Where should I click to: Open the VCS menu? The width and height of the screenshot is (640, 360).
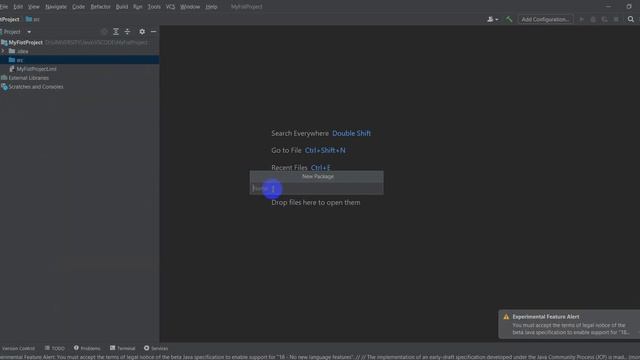click(x=170, y=7)
